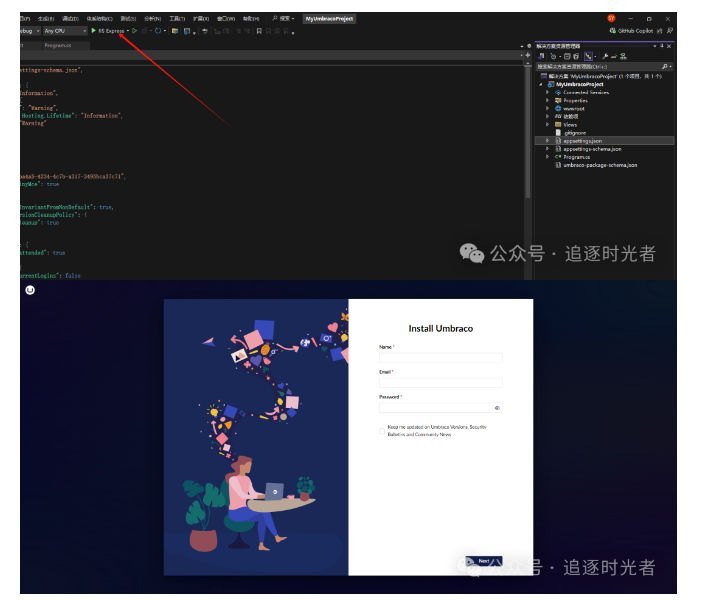Click the folder icon in the Visual Studio toolbar
Screen dimensions: 718x600
(x=174, y=31)
